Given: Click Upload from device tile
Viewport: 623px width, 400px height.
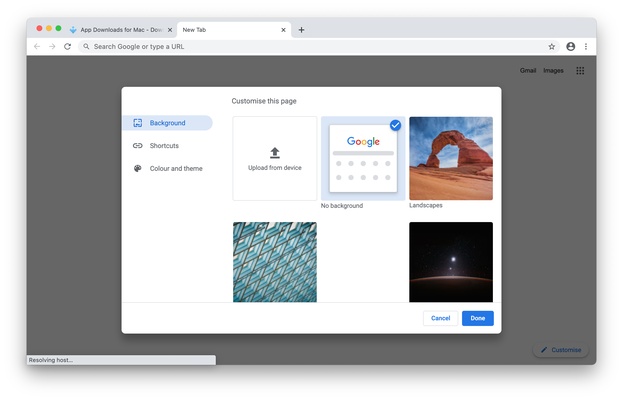Looking at the screenshot, I should pos(275,158).
